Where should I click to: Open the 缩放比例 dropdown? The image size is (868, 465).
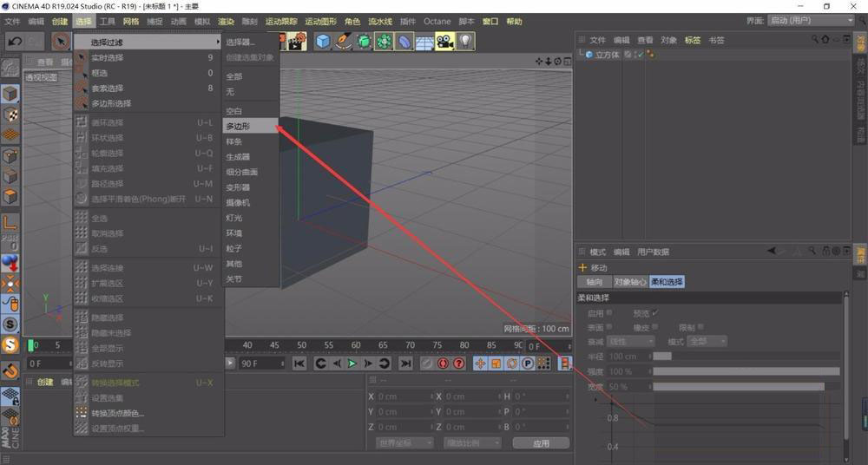click(x=472, y=442)
